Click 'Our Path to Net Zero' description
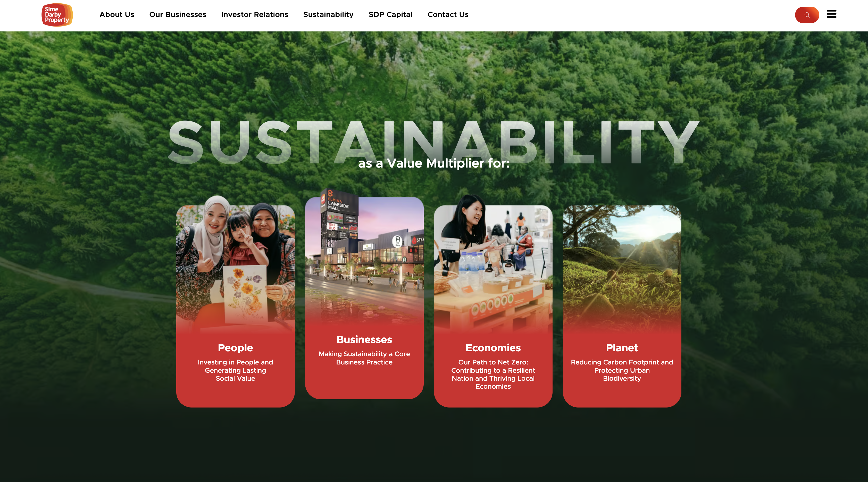 493,374
